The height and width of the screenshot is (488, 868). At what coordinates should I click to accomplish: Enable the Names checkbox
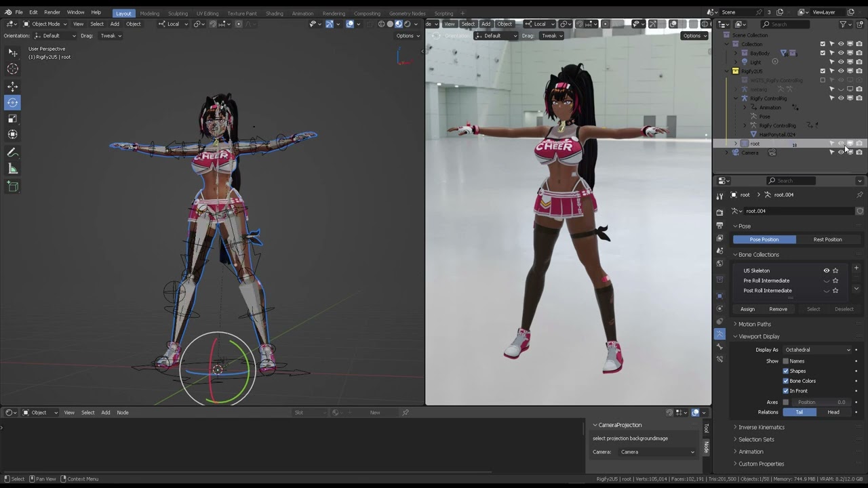tap(786, 361)
